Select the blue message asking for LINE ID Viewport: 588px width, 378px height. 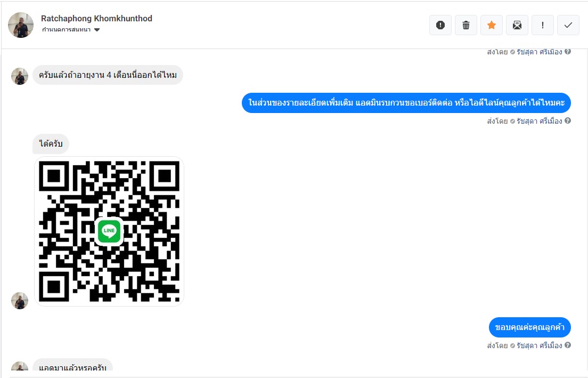[x=406, y=103]
